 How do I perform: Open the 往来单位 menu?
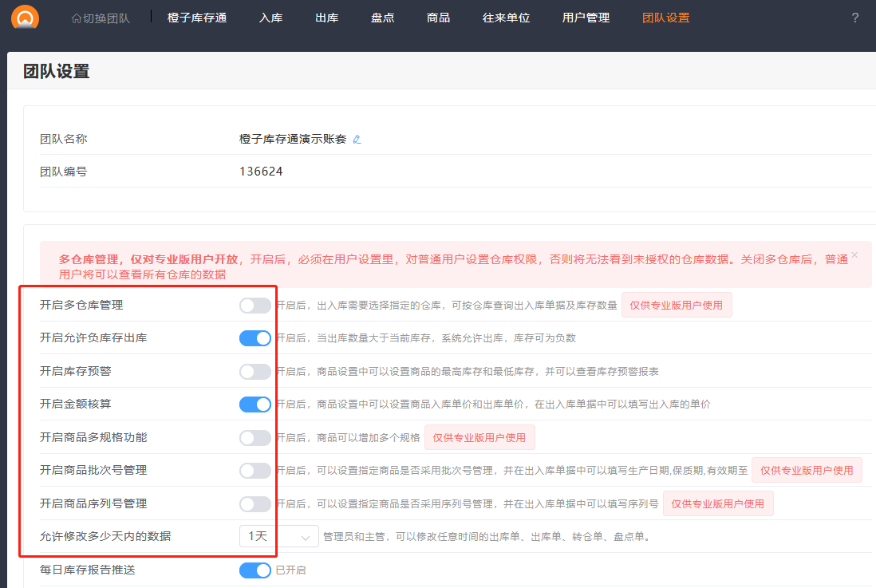click(506, 18)
